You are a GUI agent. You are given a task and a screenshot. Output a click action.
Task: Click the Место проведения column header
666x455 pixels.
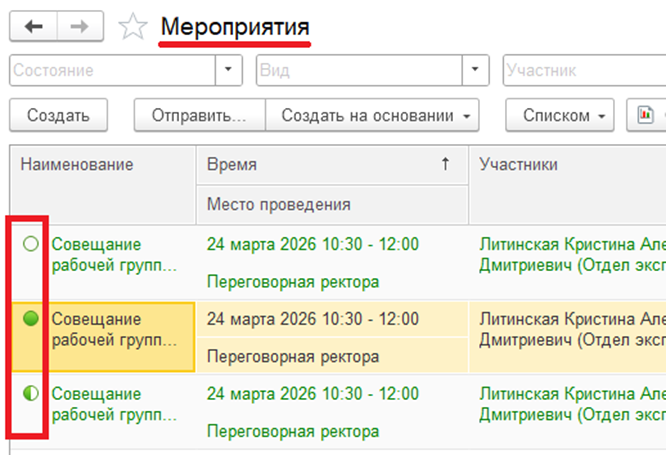point(278,205)
